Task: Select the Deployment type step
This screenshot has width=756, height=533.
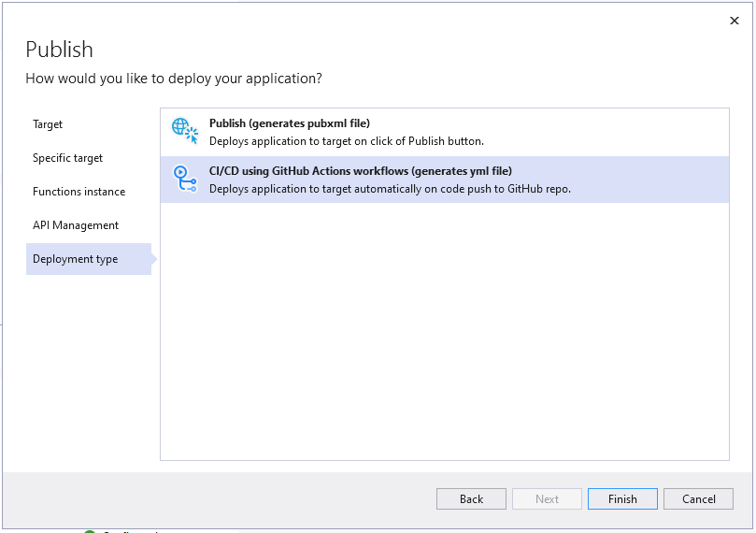Action: tap(75, 259)
